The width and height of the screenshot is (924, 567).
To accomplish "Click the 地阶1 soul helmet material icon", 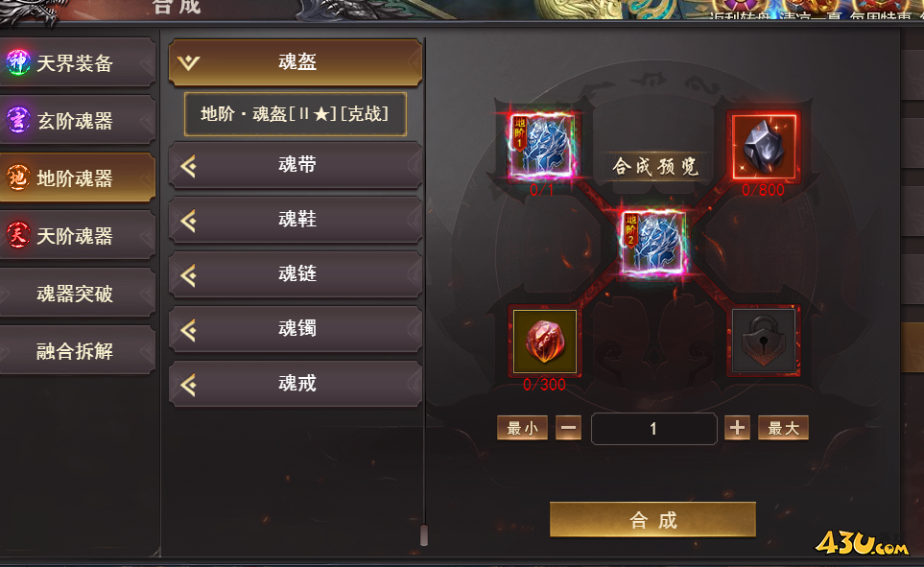I will pos(541,146).
